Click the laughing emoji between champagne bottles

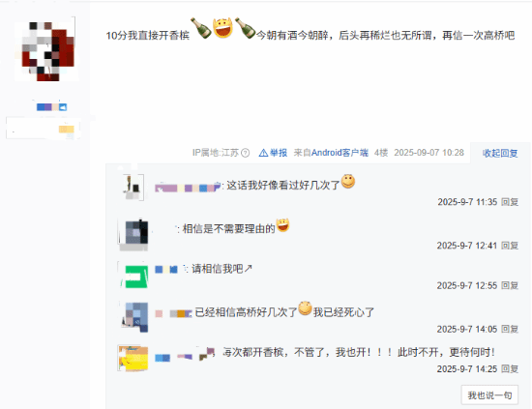222,28
